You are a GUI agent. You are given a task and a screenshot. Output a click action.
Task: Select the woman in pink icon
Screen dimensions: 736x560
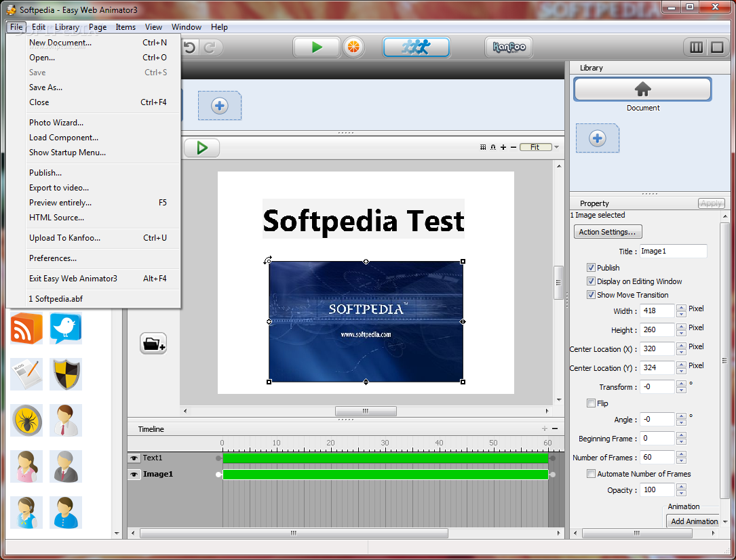coord(26,466)
